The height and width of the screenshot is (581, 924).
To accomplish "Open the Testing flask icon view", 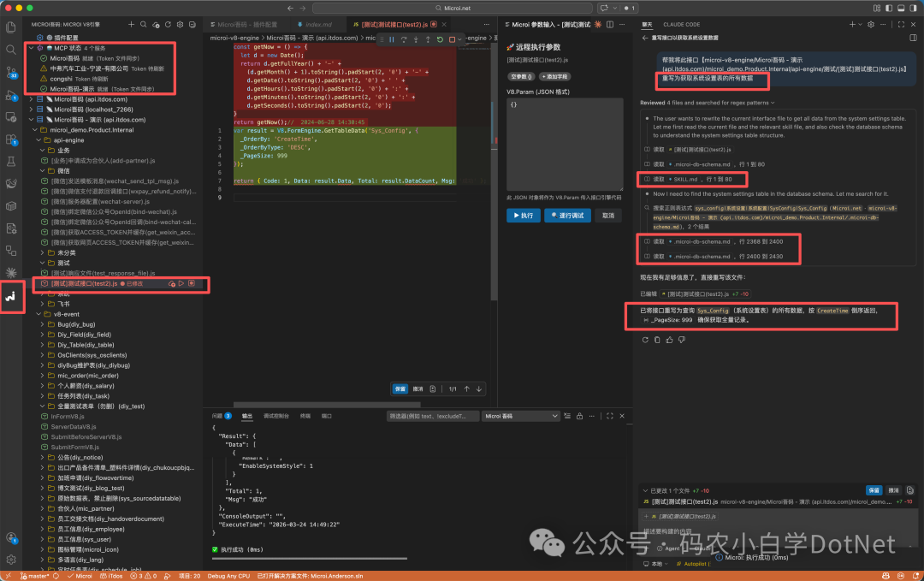I will (10, 161).
